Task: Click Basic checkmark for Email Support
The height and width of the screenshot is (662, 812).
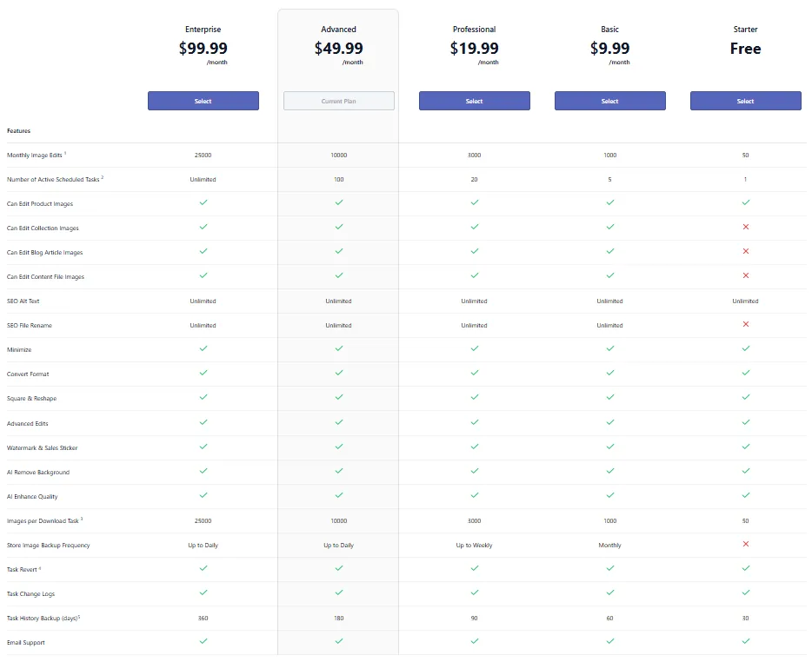Action: pyautogui.click(x=610, y=641)
